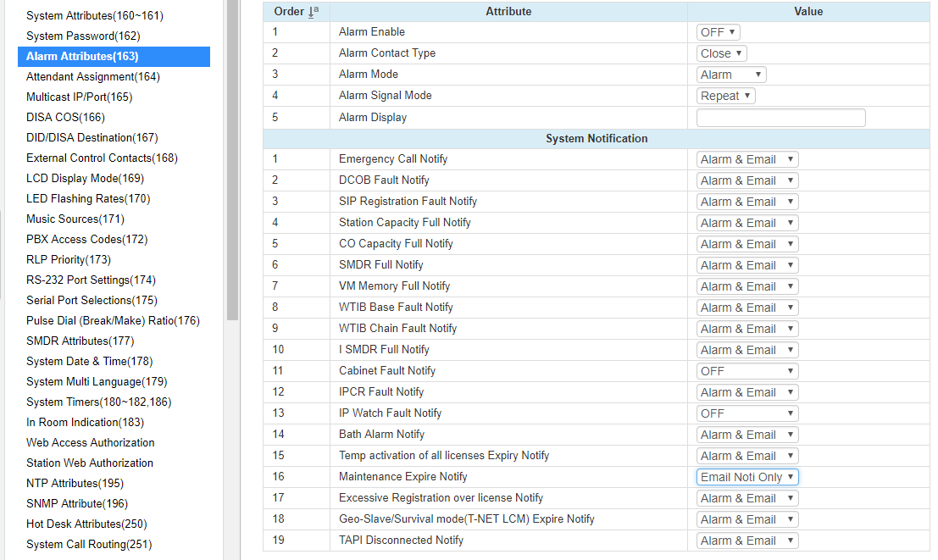
Task: Open Cabinet Fault Notify dropdown
Action: pos(747,371)
